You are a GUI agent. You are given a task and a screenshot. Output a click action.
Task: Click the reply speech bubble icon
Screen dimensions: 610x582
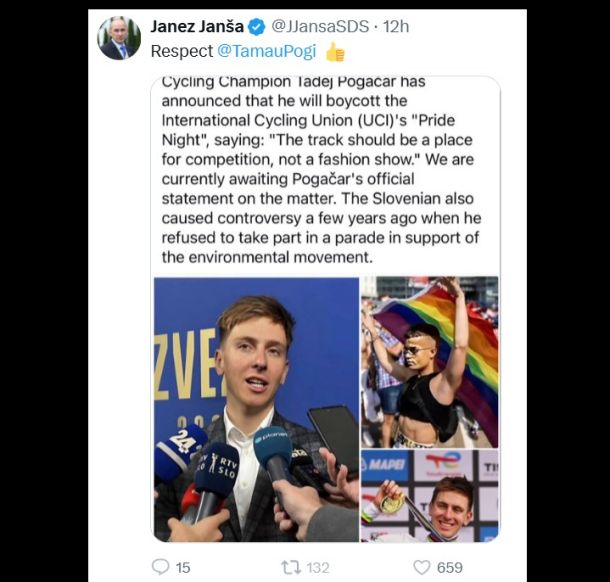(x=160, y=567)
